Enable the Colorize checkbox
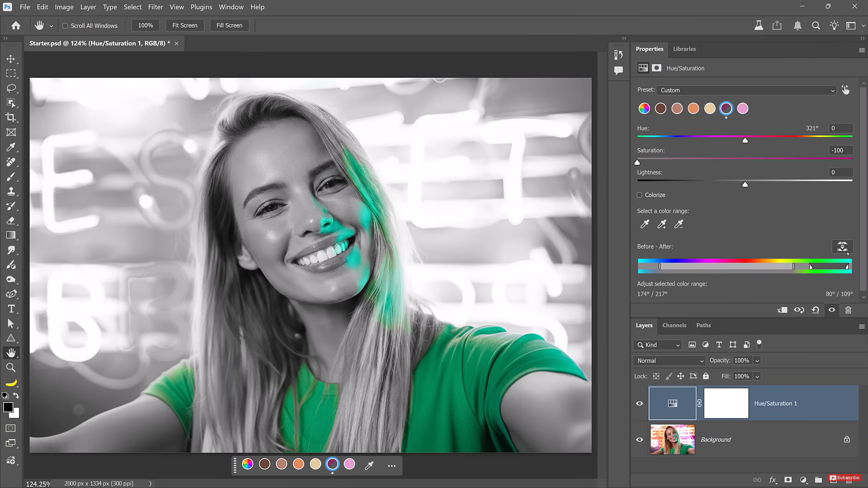This screenshot has height=488, width=868. (x=639, y=194)
